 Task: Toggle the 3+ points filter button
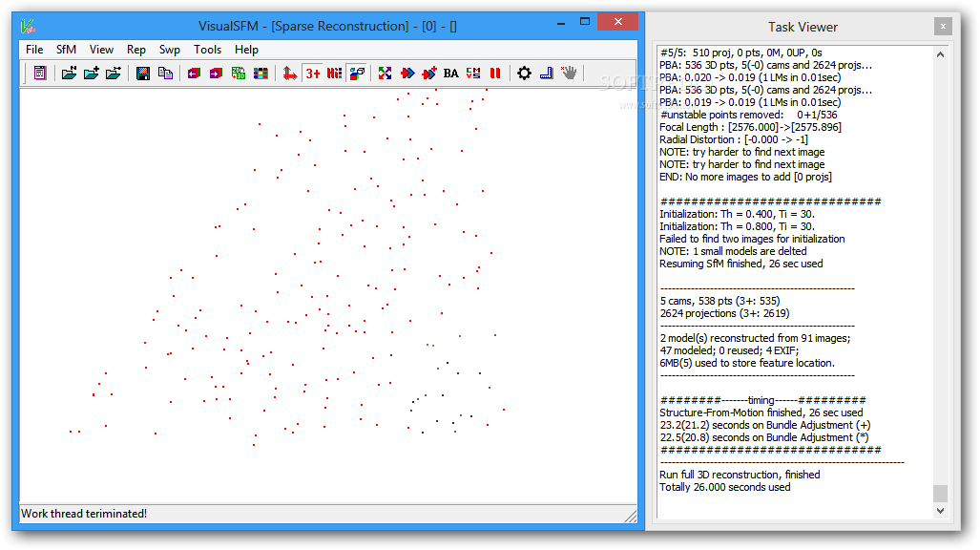(312, 74)
